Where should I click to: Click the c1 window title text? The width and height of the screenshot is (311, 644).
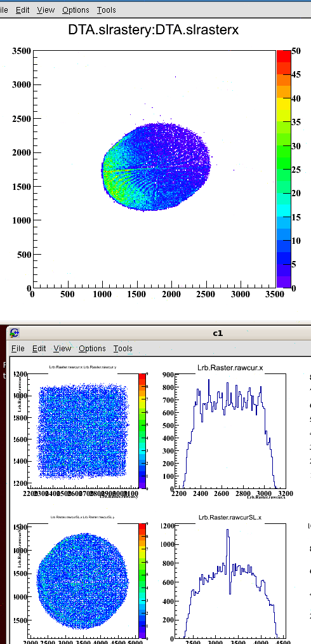218,333
